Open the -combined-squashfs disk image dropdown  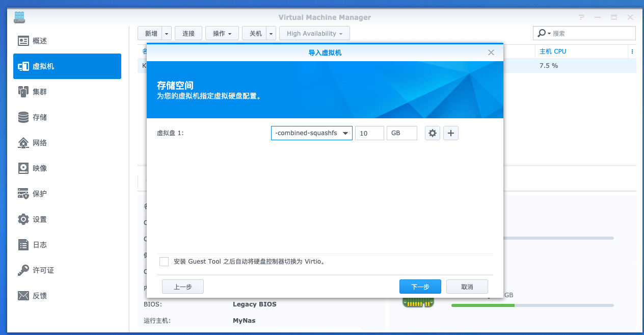[311, 133]
